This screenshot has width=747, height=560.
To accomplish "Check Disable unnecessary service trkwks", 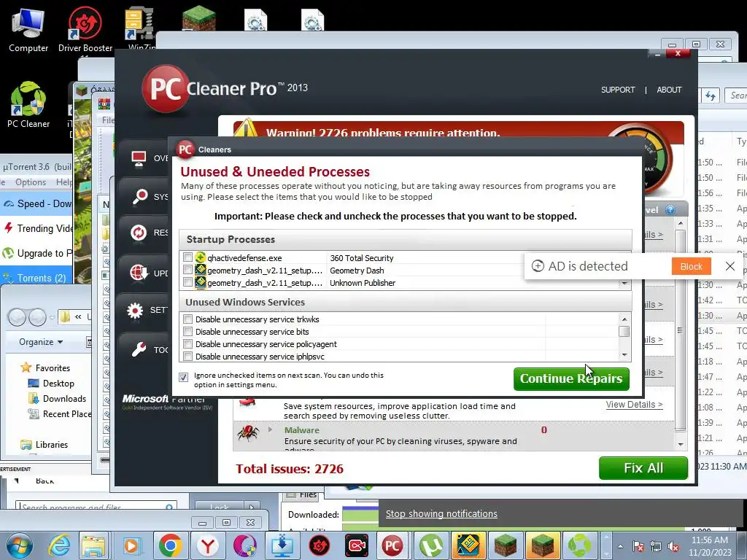I will [x=187, y=319].
